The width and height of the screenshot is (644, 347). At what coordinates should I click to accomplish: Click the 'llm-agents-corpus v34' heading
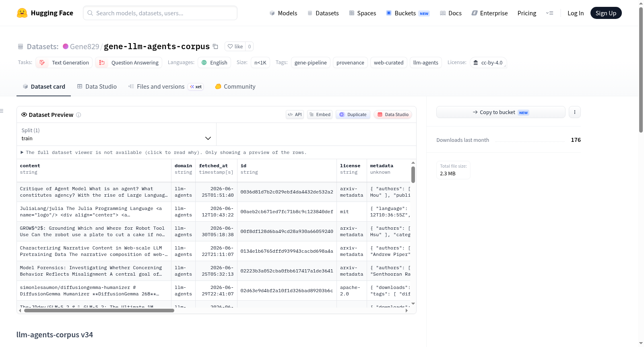coord(55,335)
